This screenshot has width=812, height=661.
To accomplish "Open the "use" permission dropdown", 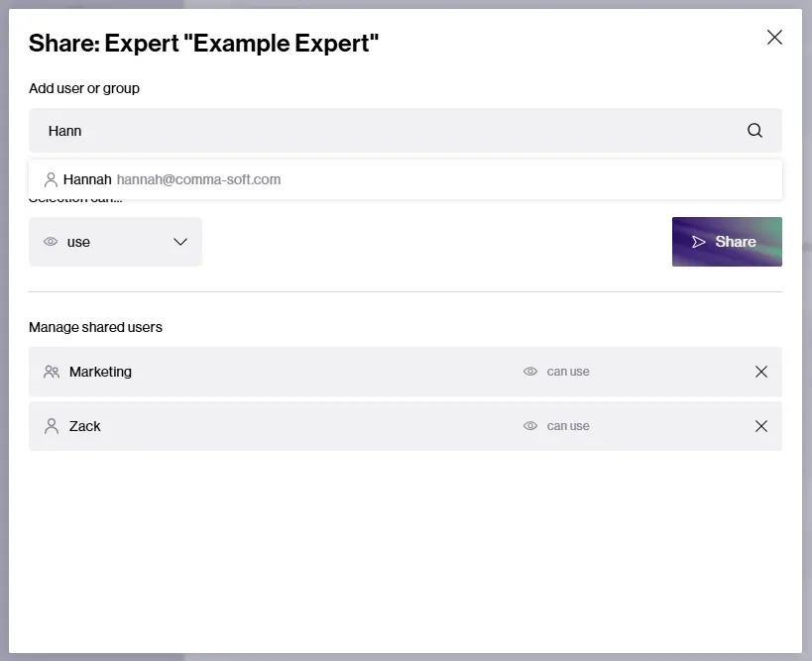I will click(115, 242).
